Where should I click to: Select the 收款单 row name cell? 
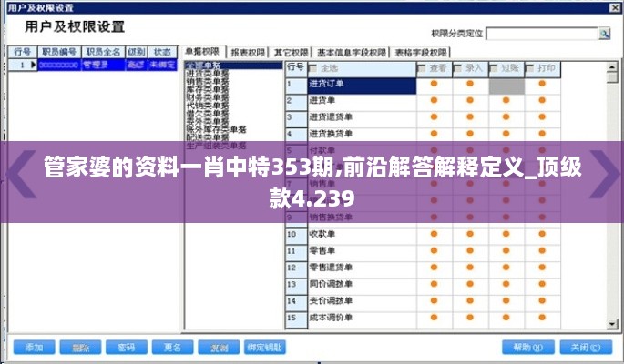pos(362,236)
